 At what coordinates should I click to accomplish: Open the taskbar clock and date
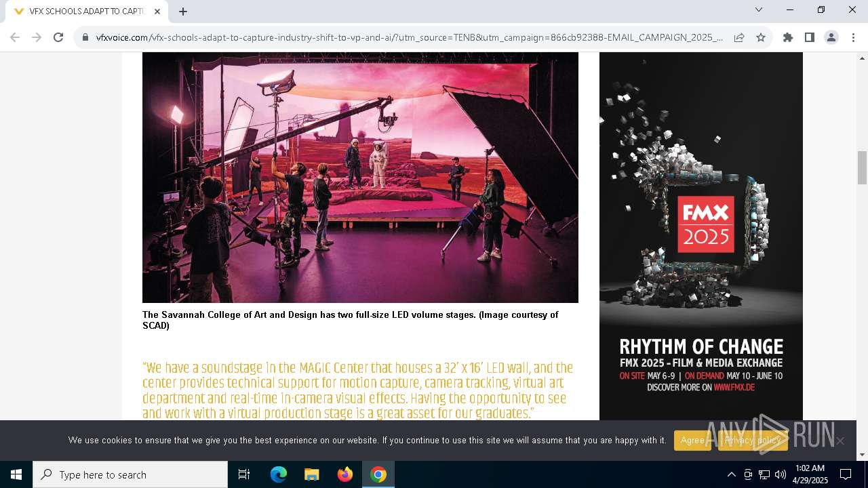tap(810, 474)
